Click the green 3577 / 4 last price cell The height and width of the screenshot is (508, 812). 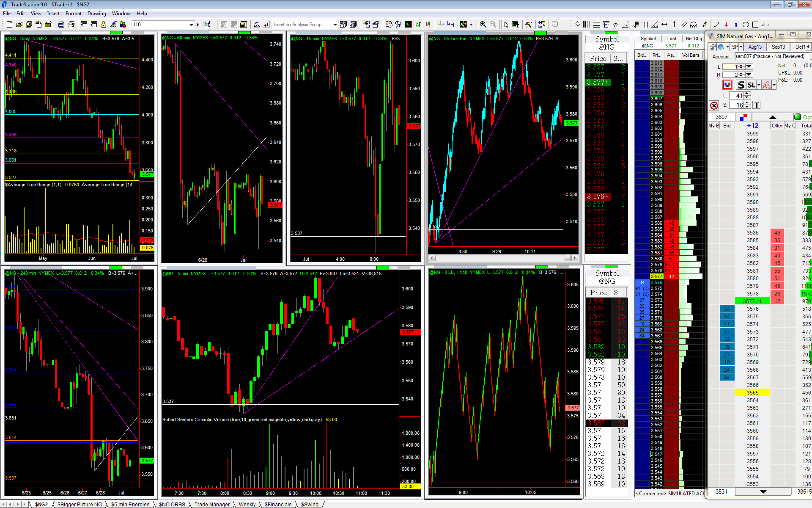click(752, 301)
